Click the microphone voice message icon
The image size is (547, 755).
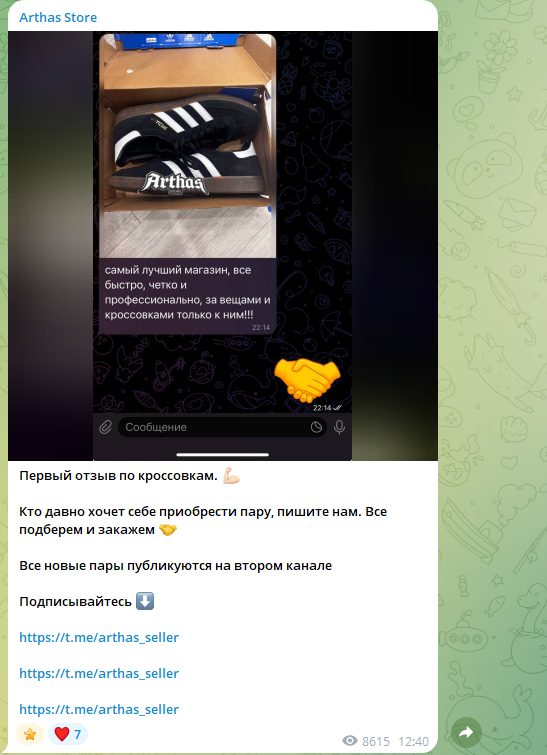[x=339, y=427]
